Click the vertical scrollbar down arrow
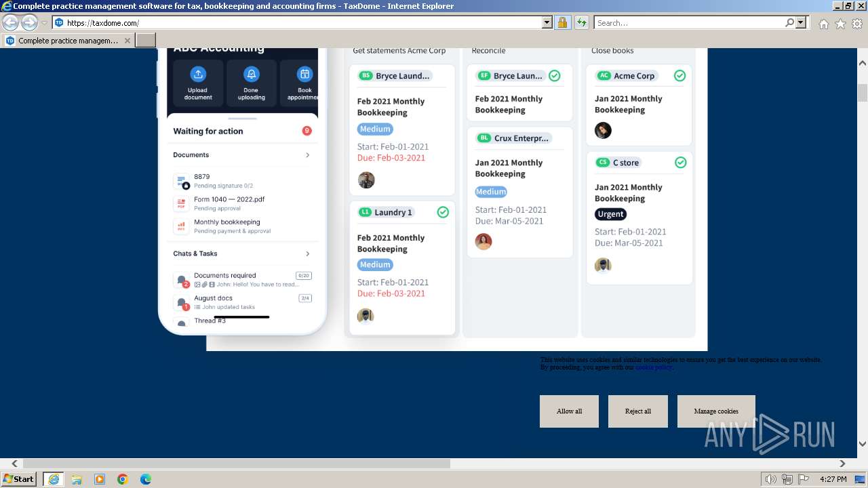The height and width of the screenshot is (488, 868). pyautogui.click(x=863, y=445)
